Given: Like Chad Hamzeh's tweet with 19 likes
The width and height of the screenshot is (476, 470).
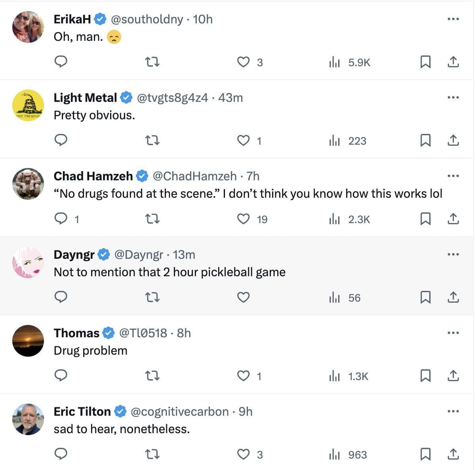Looking at the screenshot, I should tap(243, 219).
